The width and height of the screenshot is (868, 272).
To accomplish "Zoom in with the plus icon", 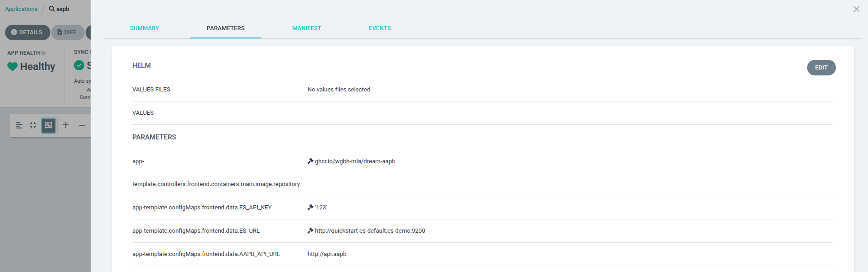I will pyautogui.click(x=66, y=125).
